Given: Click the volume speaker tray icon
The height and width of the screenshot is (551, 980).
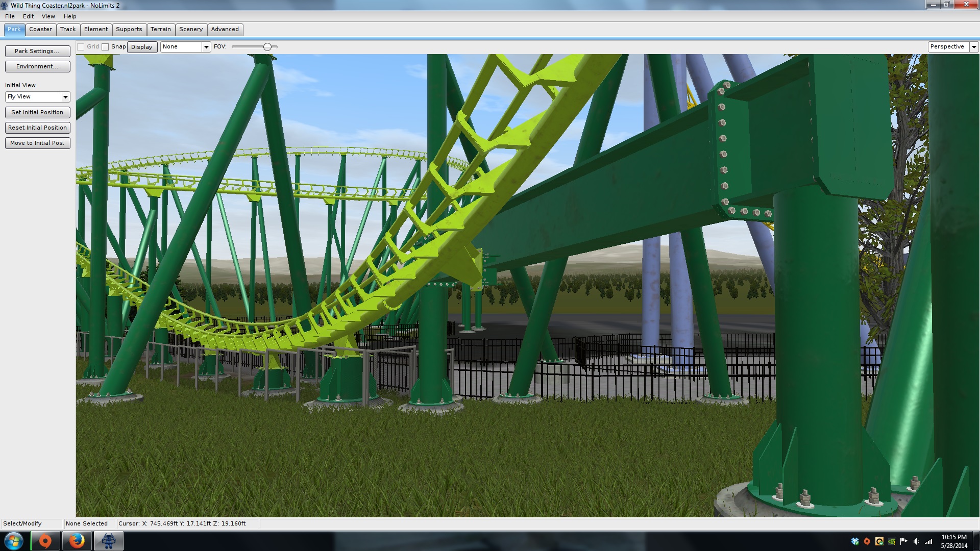Looking at the screenshot, I should (x=916, y=541).
